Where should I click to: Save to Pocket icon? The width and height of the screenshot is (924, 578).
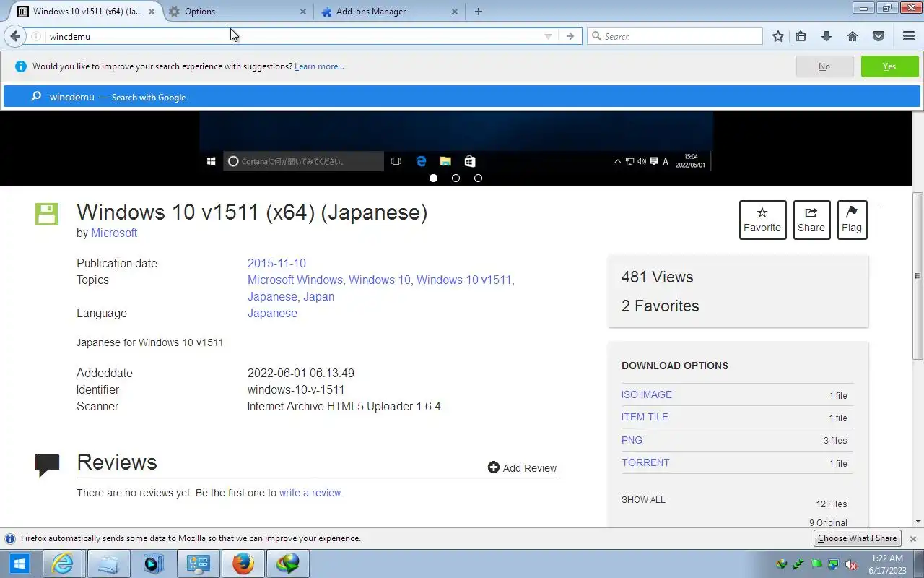pos(879,36)
